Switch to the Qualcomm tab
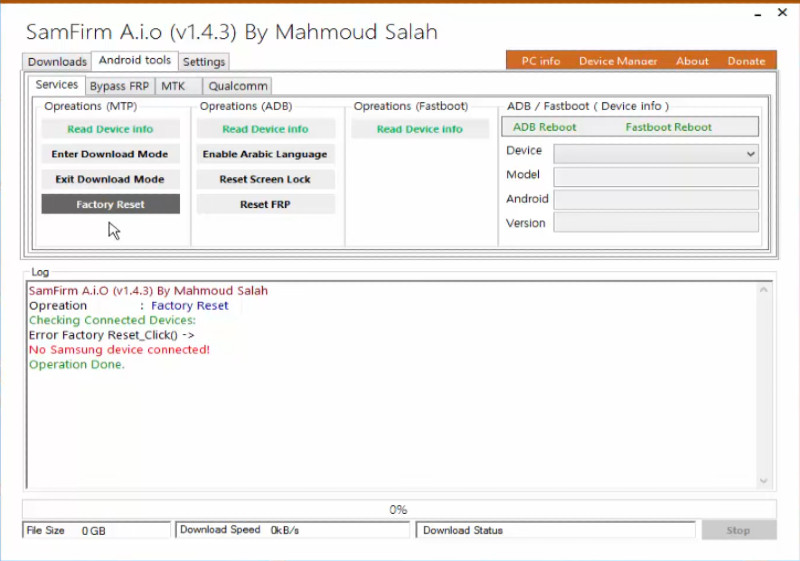The image size is (800, 561). (238, 86)
